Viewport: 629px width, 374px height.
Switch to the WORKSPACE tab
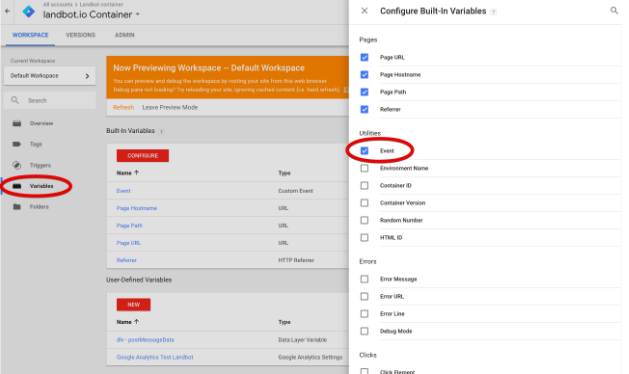[x=30, y=35]
